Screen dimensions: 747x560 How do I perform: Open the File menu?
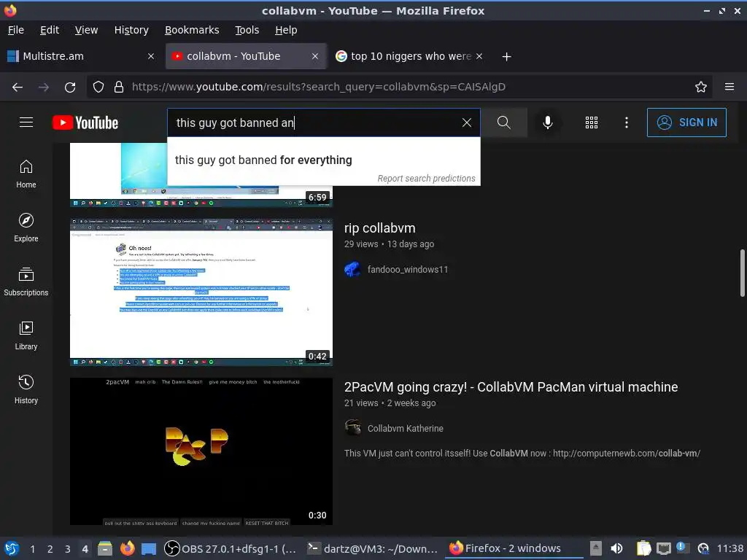point(16,30)
